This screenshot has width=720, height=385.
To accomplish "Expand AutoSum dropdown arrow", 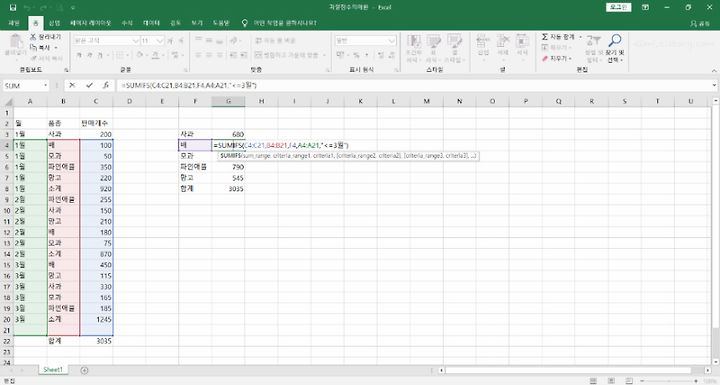I will 580,37.
